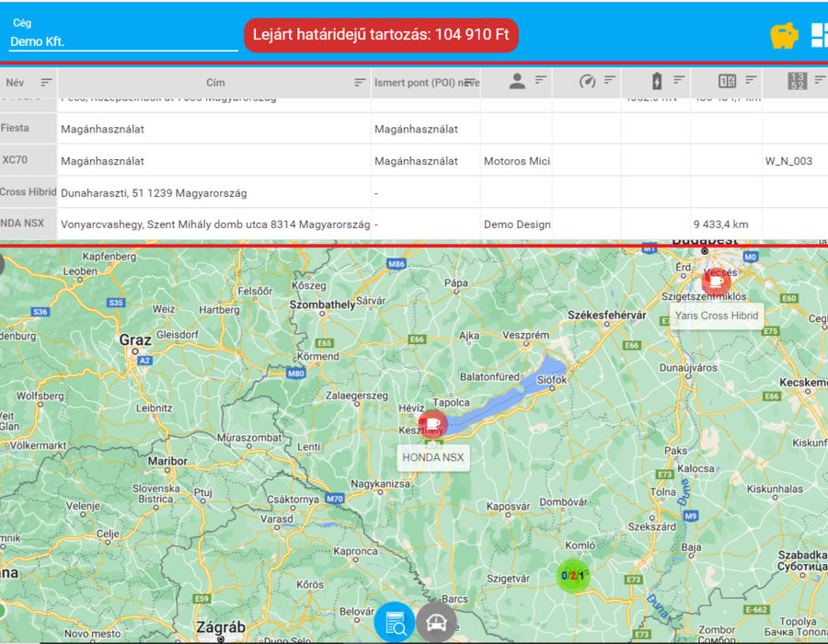Screen dimensions: 828x644
Task: Select the HONDA NSX coffee cup marker
Action: (x=432, y=424)
